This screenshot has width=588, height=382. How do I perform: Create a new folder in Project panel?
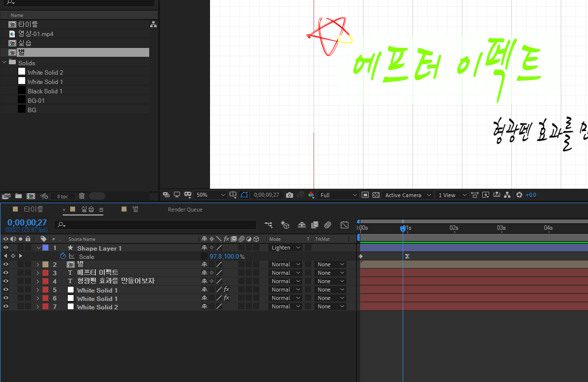(x=18, y=196)
